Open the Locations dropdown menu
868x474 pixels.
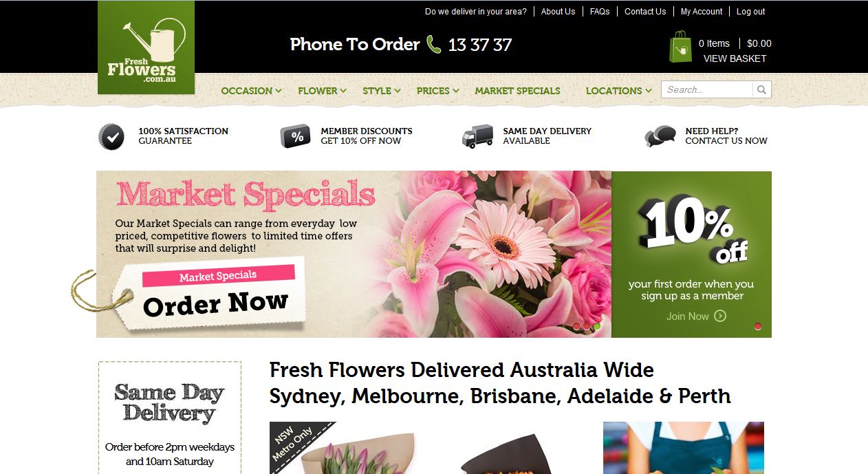coord(619,91)
